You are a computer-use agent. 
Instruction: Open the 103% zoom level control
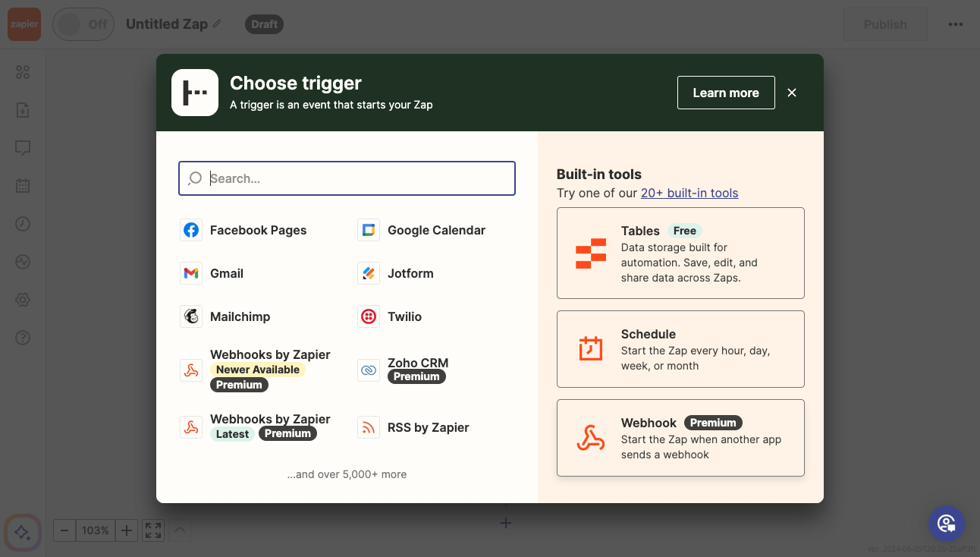coord(96,530)
